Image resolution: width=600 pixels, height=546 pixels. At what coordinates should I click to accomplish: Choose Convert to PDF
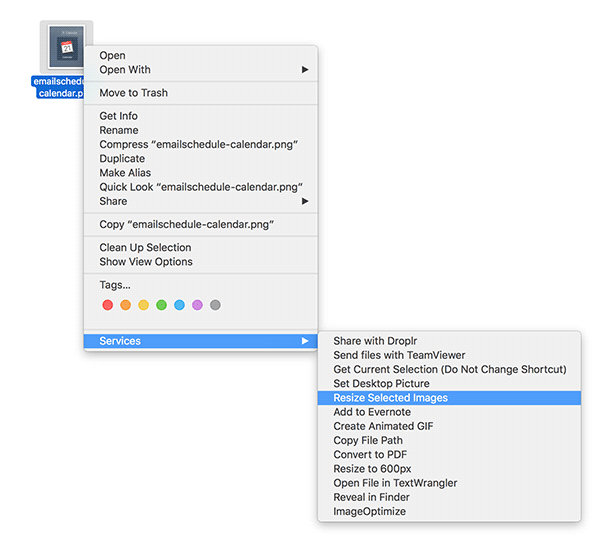point(449,455)
